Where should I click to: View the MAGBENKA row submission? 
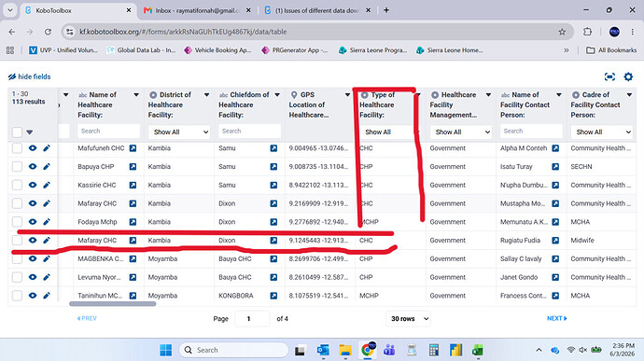point(33,258)
